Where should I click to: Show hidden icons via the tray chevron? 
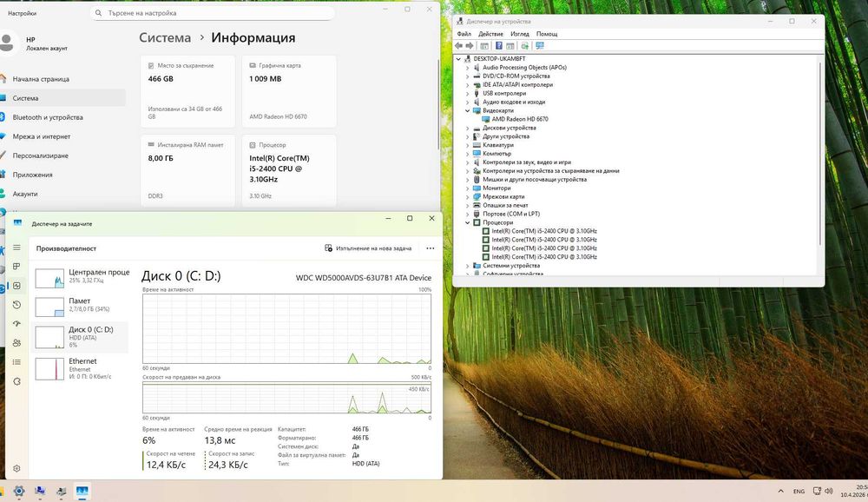coord(780,491)
